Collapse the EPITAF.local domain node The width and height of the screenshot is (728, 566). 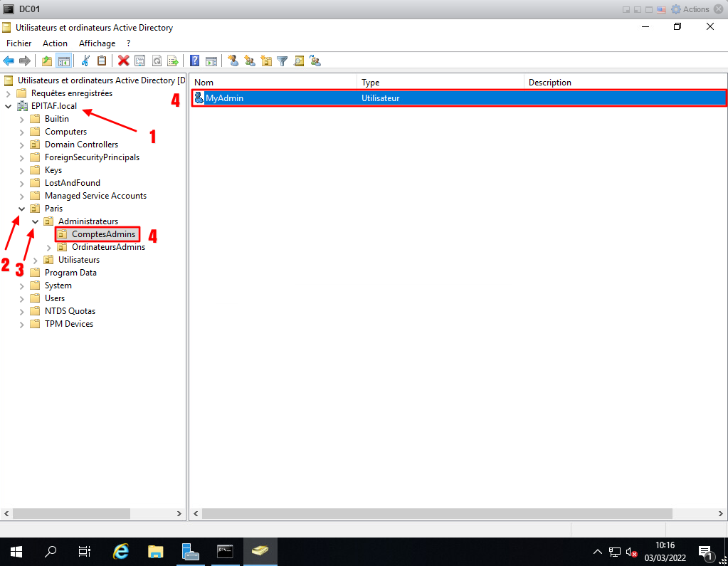pyautogui.click(x=9, y=106)
